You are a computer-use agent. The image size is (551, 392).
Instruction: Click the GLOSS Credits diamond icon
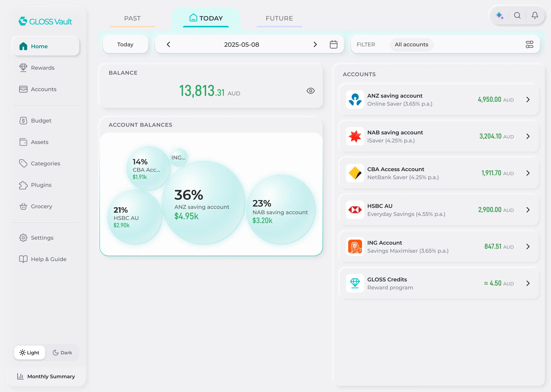tap(355, 283)
